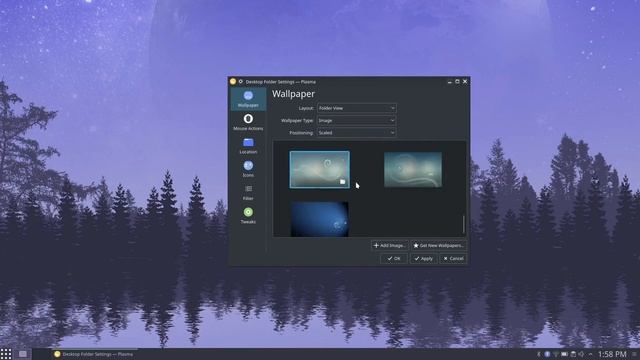Open the network tray icon

556,354
